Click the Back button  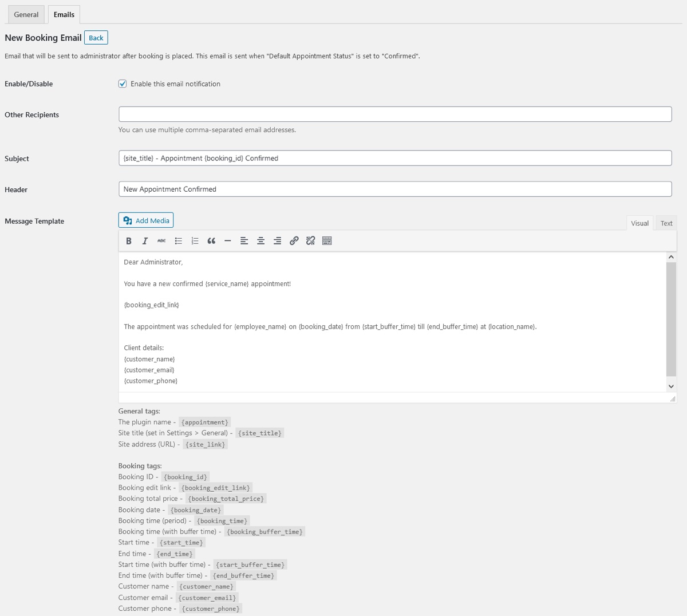click(96, 38)
